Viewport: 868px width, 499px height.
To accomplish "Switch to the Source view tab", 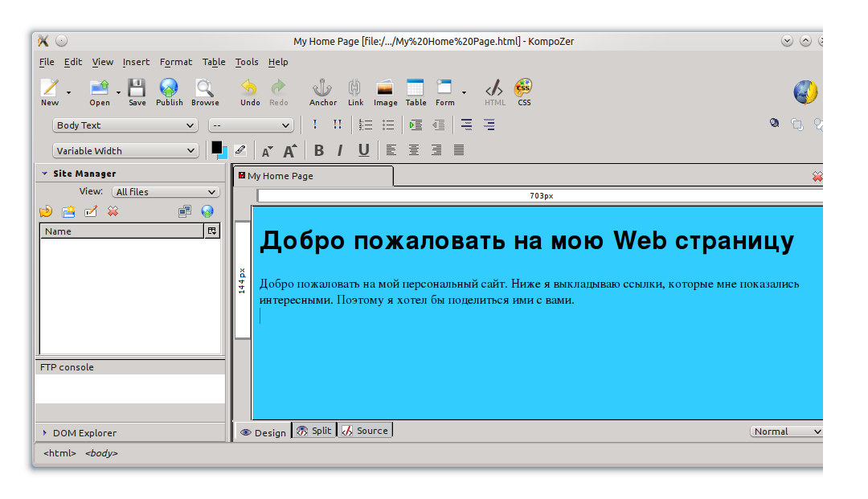I will (366, 430).
